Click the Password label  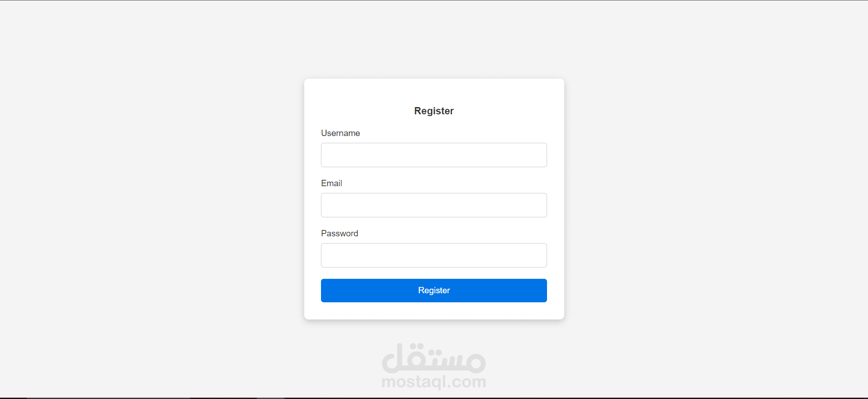click(x=340, y=234)
